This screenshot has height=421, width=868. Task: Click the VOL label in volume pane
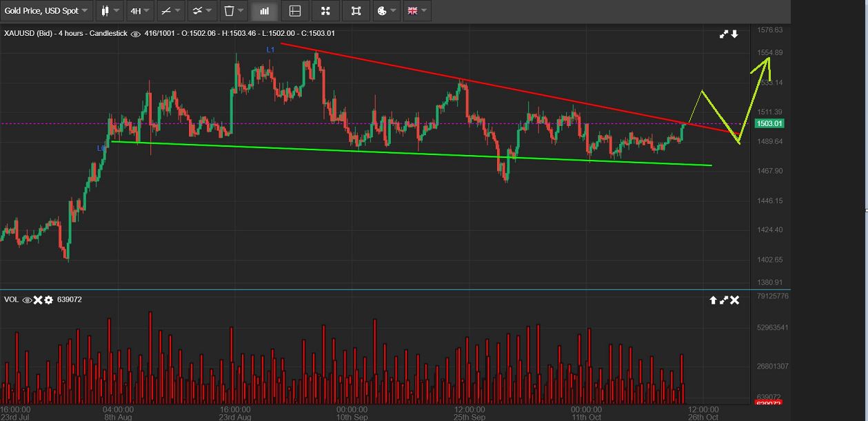(12, 300)
